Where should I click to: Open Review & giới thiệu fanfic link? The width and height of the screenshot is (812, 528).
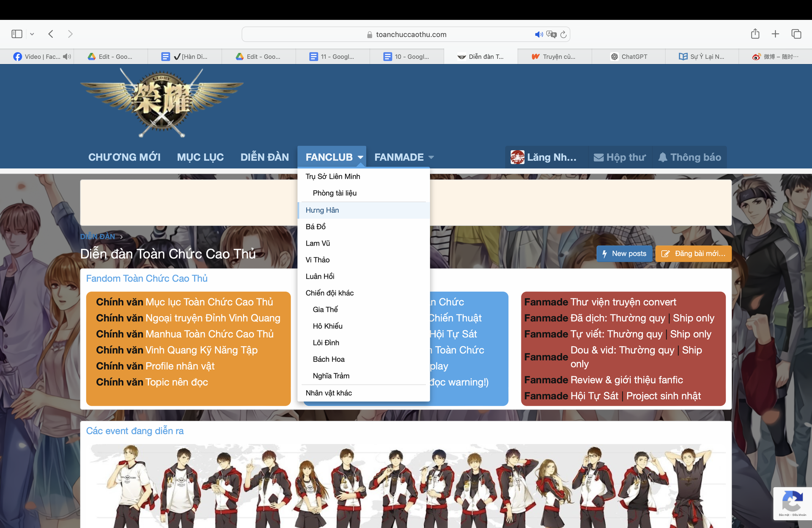pyautogui.click(x=627, y=380)
